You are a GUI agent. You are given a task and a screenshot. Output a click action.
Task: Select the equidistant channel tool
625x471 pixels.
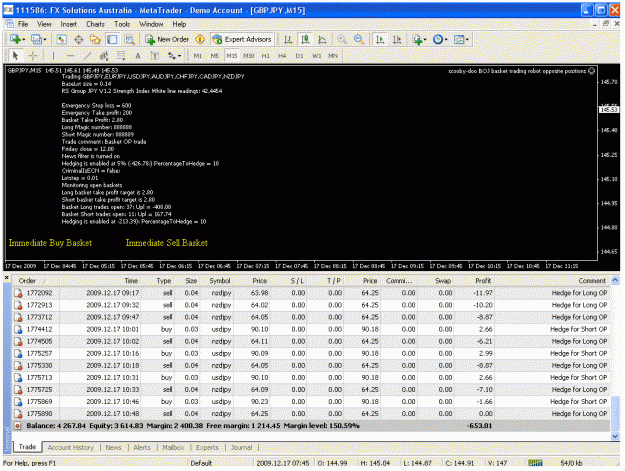pyautogui.click(x=104, y=55)
